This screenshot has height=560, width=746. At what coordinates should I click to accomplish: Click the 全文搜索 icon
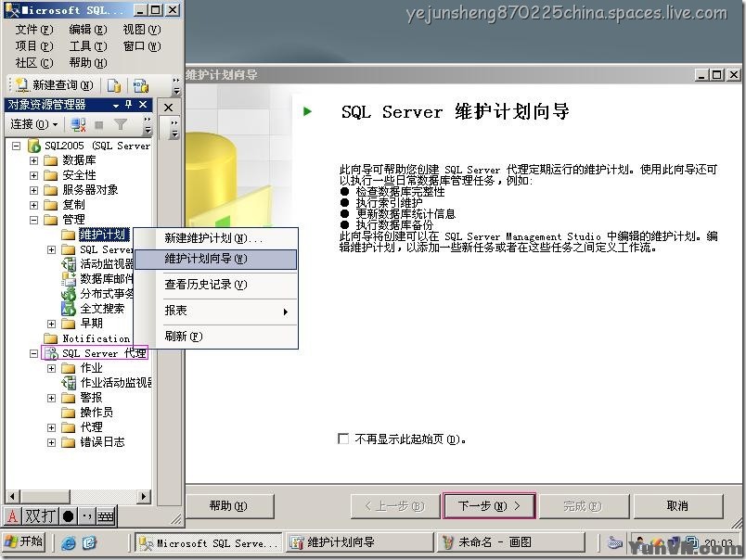[x=69, y=308]
